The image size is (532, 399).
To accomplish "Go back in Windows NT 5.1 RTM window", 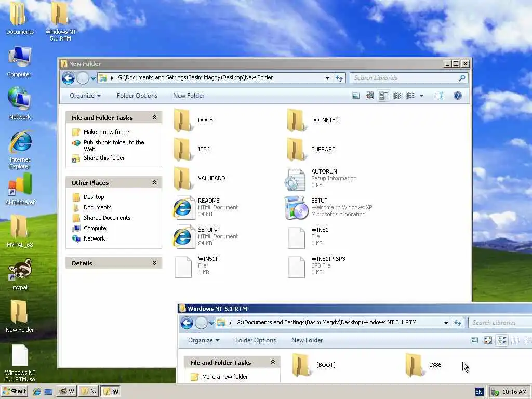I will coord(187,323).
